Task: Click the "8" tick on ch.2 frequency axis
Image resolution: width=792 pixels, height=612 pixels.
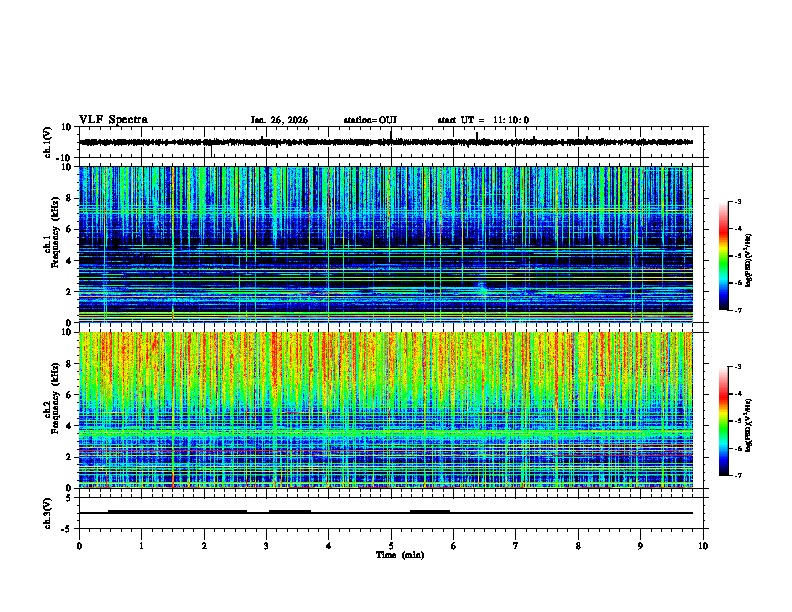Action: [69, 364]
